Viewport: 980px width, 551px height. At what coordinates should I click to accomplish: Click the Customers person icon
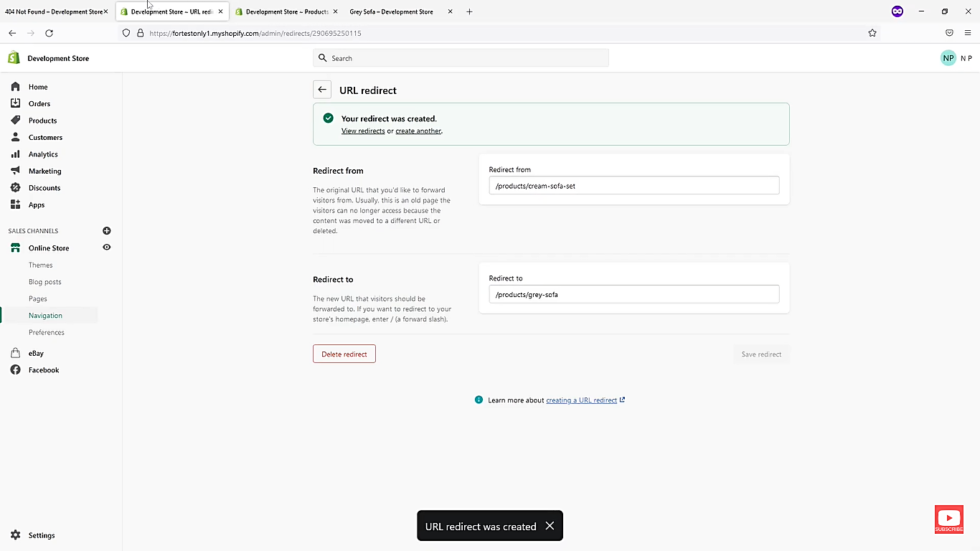[15, 137]
